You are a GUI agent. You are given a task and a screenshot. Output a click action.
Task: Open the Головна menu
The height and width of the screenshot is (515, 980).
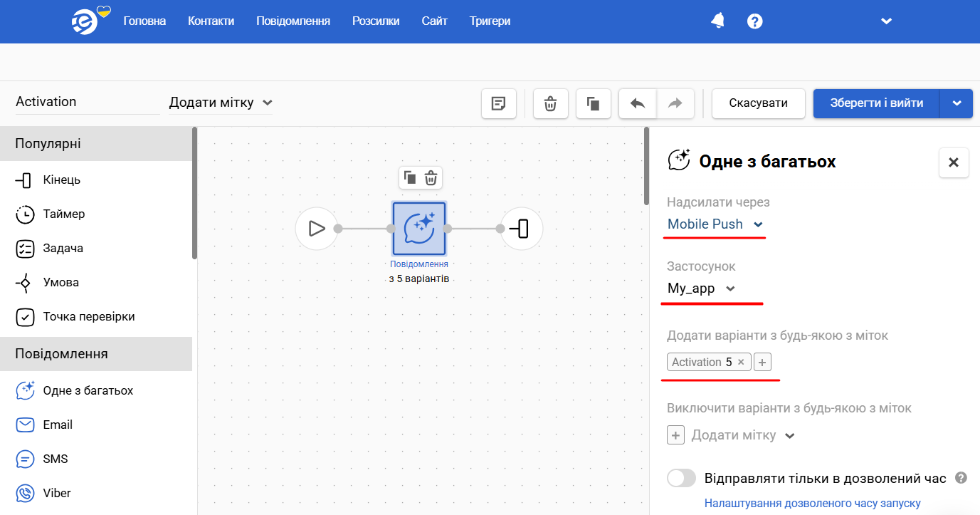(x=144, y=21)
